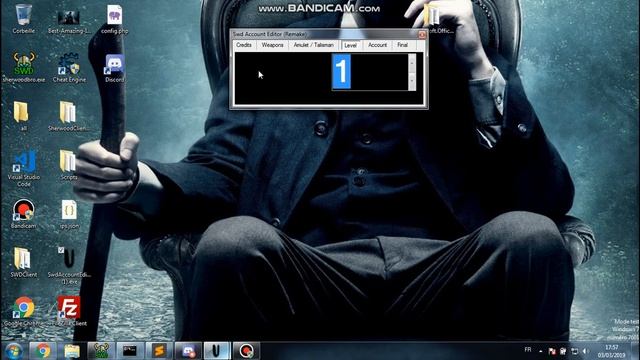The height and width of the screenshot is (360, 640).
Task: Open the Amulet / Talisman tab
Action: 313,45
